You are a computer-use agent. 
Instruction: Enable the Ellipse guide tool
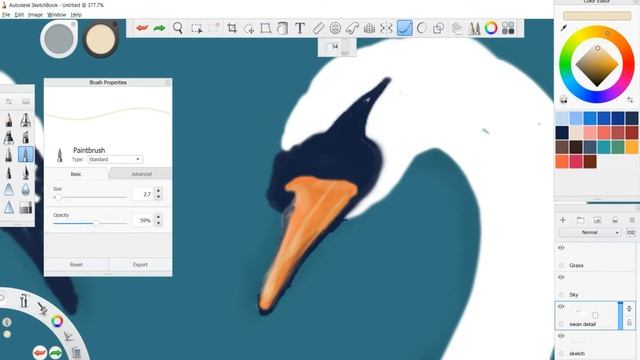pyautogui.click(x=335, y=28)
